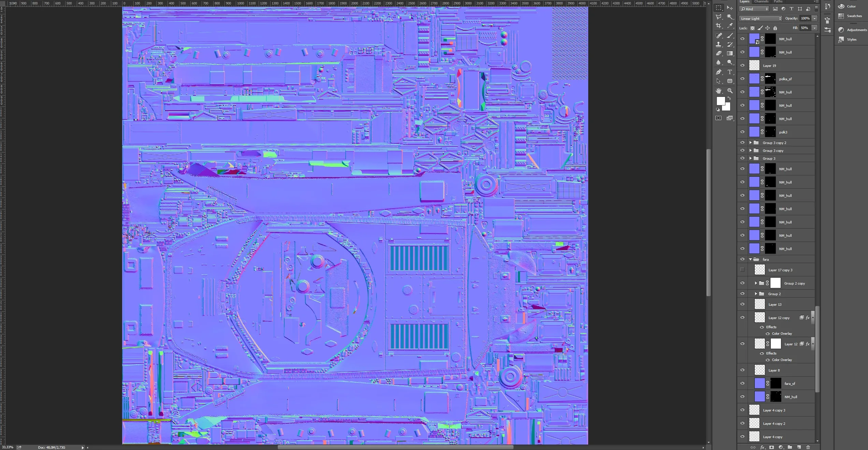Add a layer mask

point(771,447)
